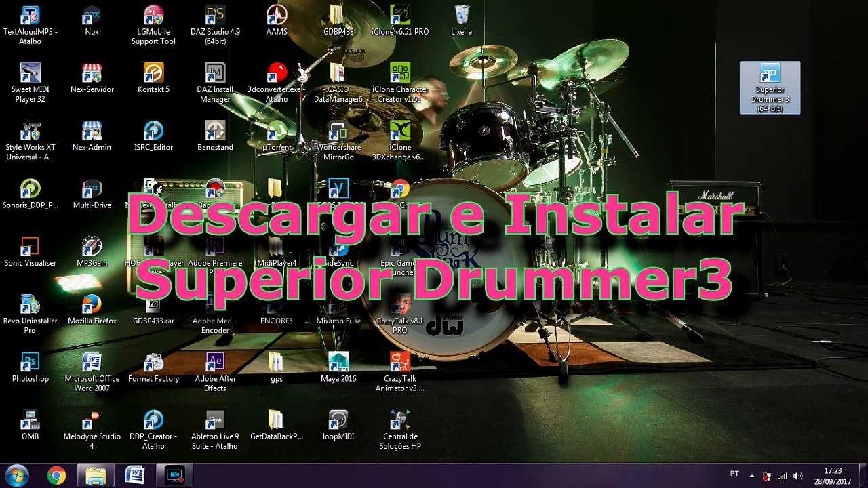Open File Explorer from the taskbar
This screenshot has width=868, height=488.
click(x=96, y=476)
